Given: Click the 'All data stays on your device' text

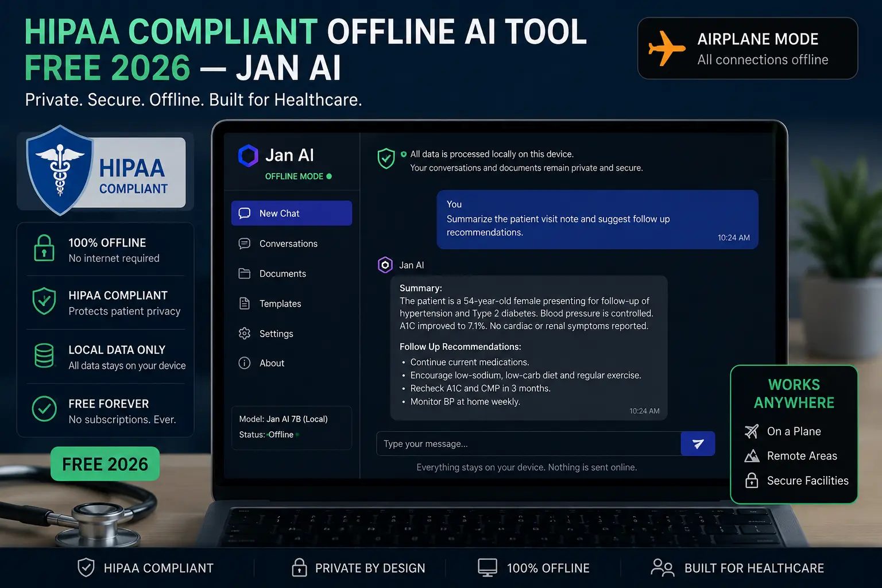Looking at the screenshot, I should 127,366.
